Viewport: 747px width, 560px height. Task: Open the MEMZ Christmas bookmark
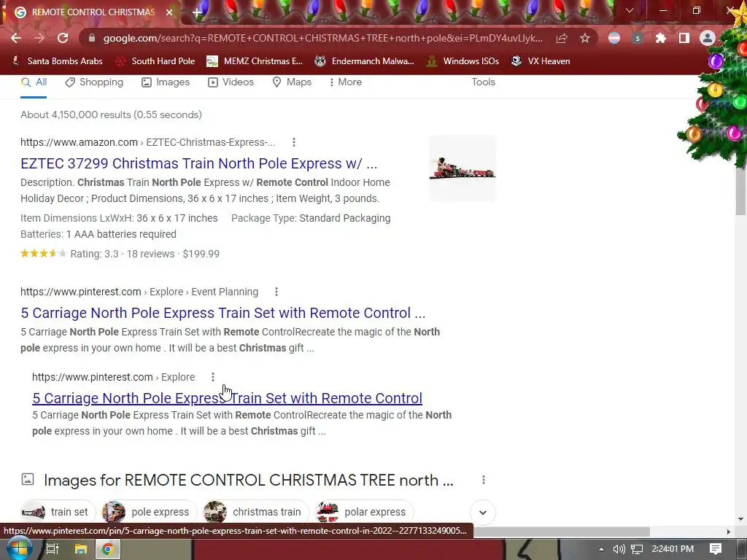255,61
